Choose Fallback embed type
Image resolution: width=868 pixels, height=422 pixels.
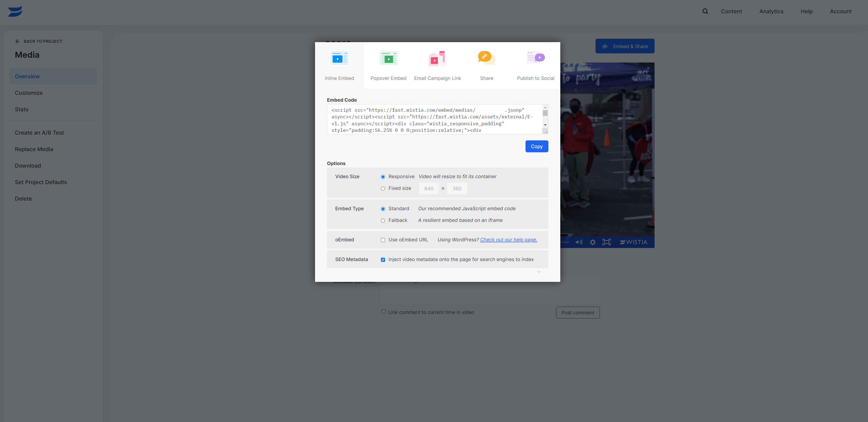click(x=383, y=220)
